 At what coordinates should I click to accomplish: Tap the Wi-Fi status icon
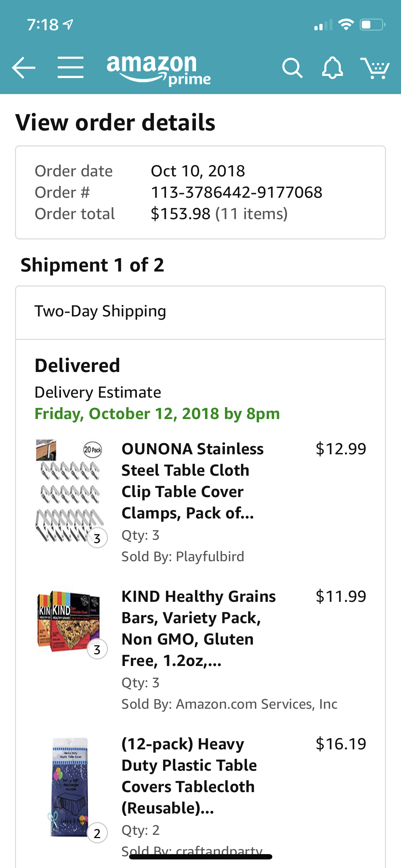[x=345, y=25]
